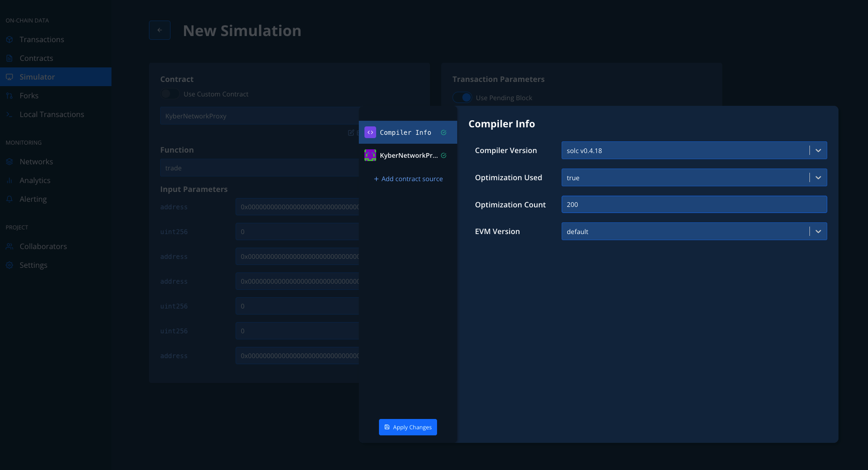The height and width of the screenshot is (470, 868).
Task: Click the Analytics bar chart icon
Action: pos(9,180)
